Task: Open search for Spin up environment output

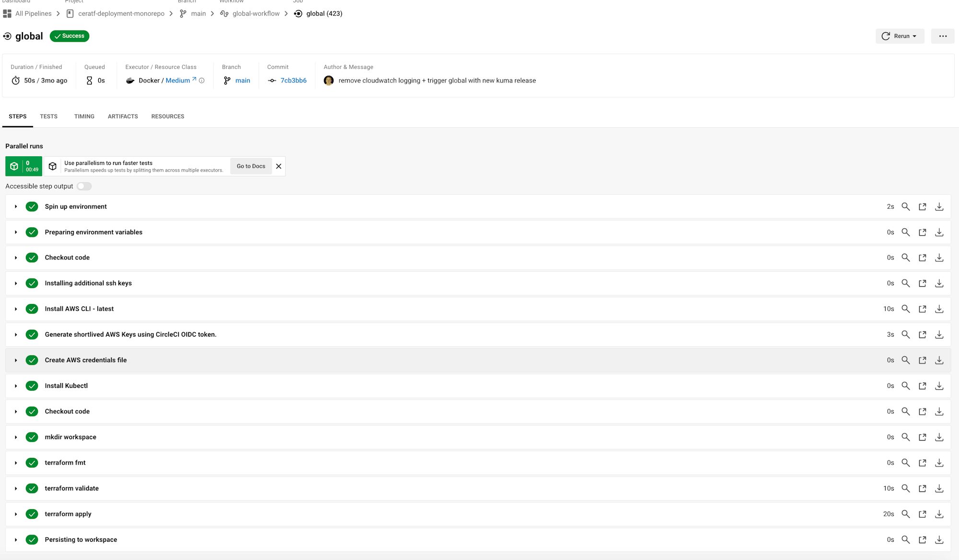Action: [x=906, y=206]
